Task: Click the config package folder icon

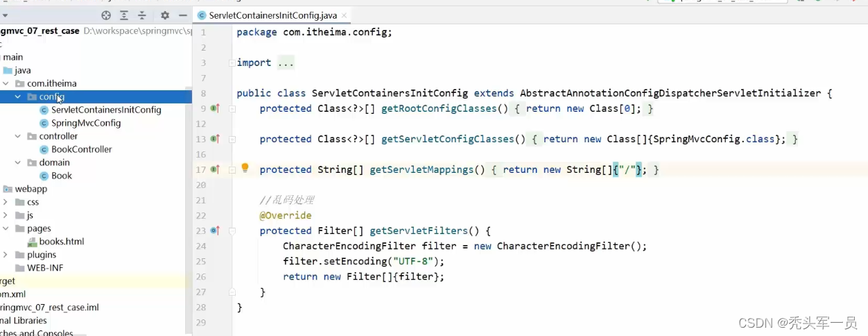Action: pyautogui.click(x=32, y=96)
